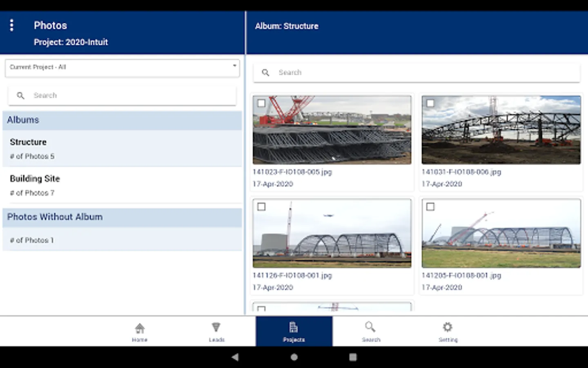Open thumbnail of 141023-F-IO108-005.jpg
Image resolution: width=588 pixels, height=368 pixels.
(x=332, y=130)
